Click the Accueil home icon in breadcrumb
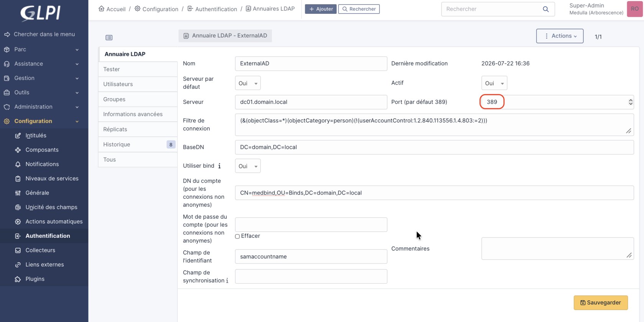Viewport: 644px width, 322px height. pos(101,8)
